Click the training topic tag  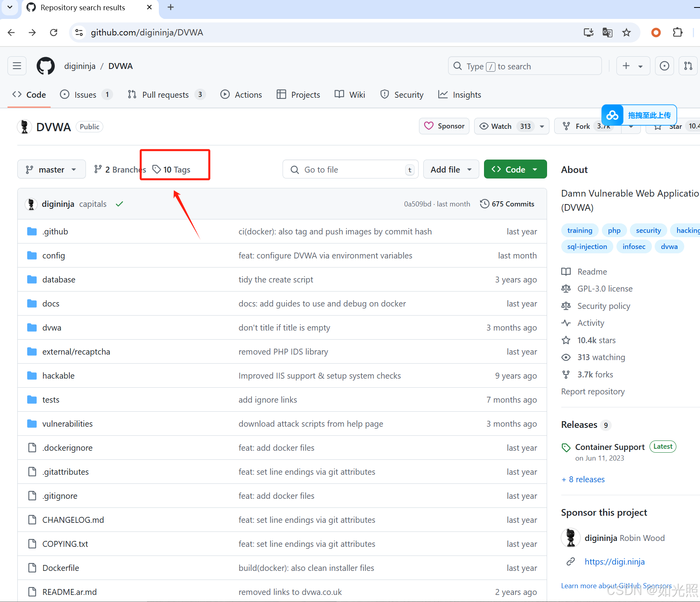click(579, 230)
